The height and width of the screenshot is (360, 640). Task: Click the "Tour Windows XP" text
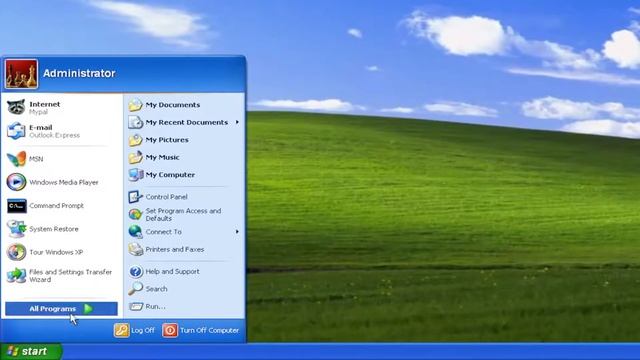pyautogui.click(x=56, y=252)
